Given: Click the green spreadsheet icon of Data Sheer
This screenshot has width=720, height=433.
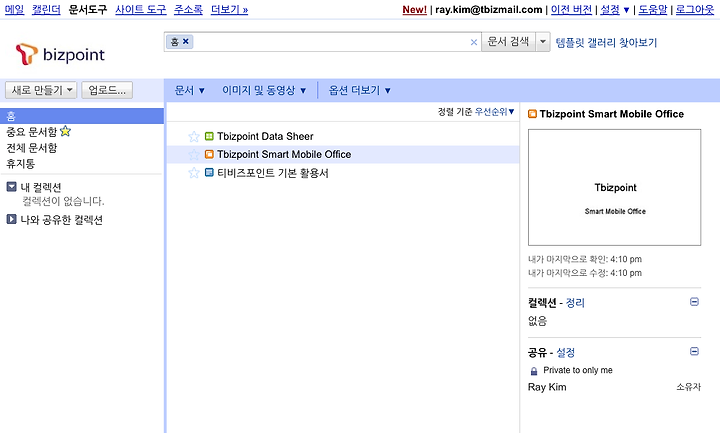Looking at the screenshot, I should pos(209,136).
